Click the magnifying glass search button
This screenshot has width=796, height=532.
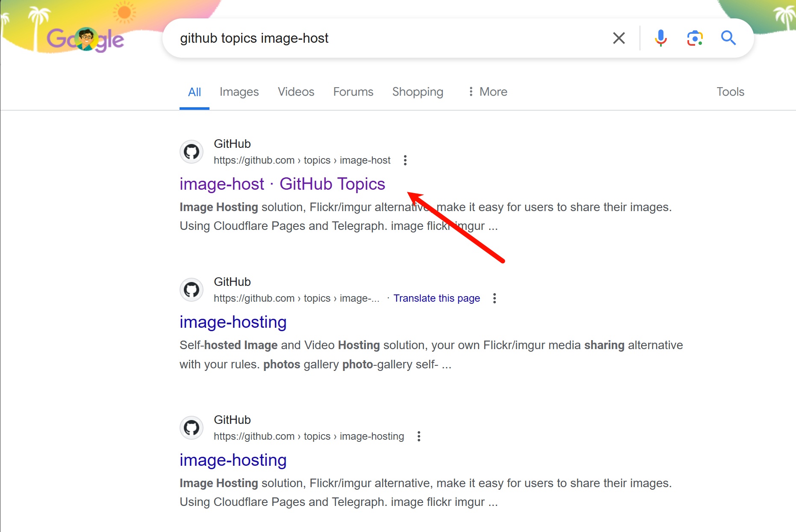[728, 38]
